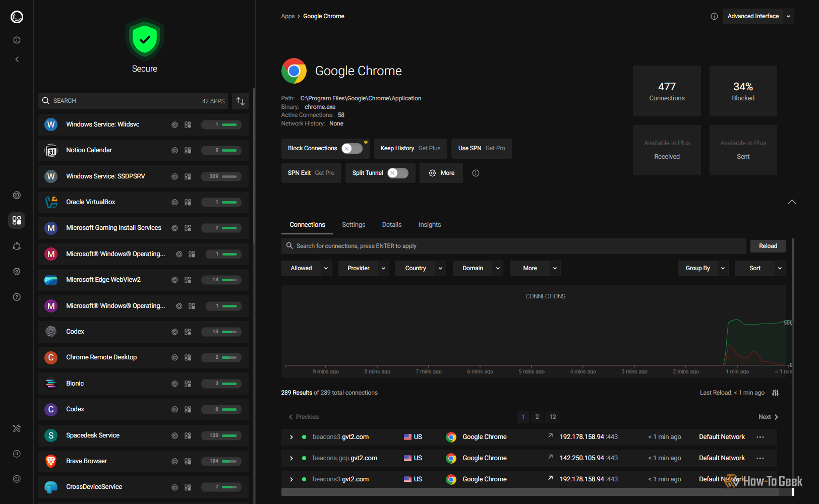Image resolution: width=819 pixels, height=504 pixels.
Task: Switch to the Settings tab
Action: click(354, 225)
